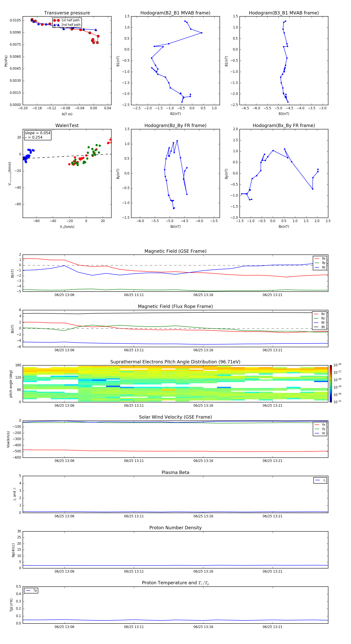351x644 pixels.
Task: Click 'B2(nT)' x-axis label
Action: click(175, 114)
